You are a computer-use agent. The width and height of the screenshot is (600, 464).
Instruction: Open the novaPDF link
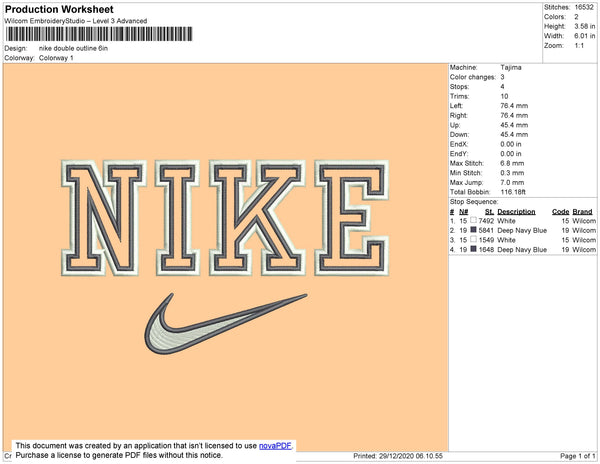[x=275, y=446]
